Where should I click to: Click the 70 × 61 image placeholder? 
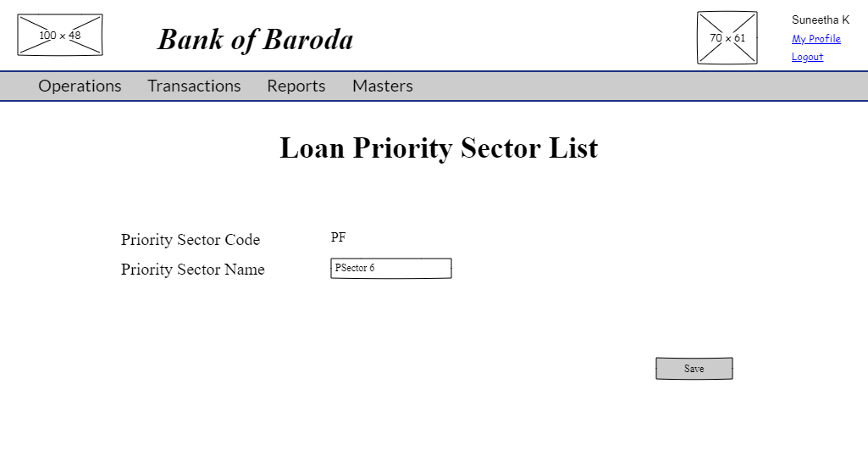pyautogui.click(x=727, y=38)
